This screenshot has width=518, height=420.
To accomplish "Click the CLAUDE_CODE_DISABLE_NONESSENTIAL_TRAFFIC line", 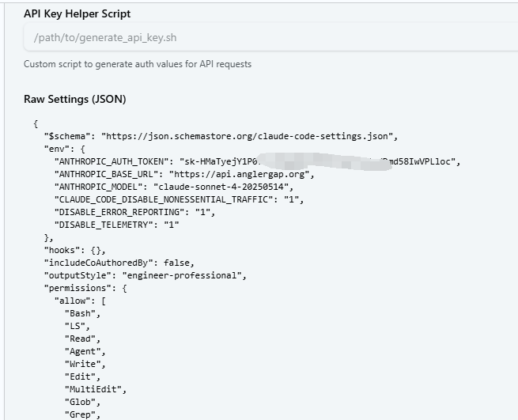I will [x=178, y=199].
